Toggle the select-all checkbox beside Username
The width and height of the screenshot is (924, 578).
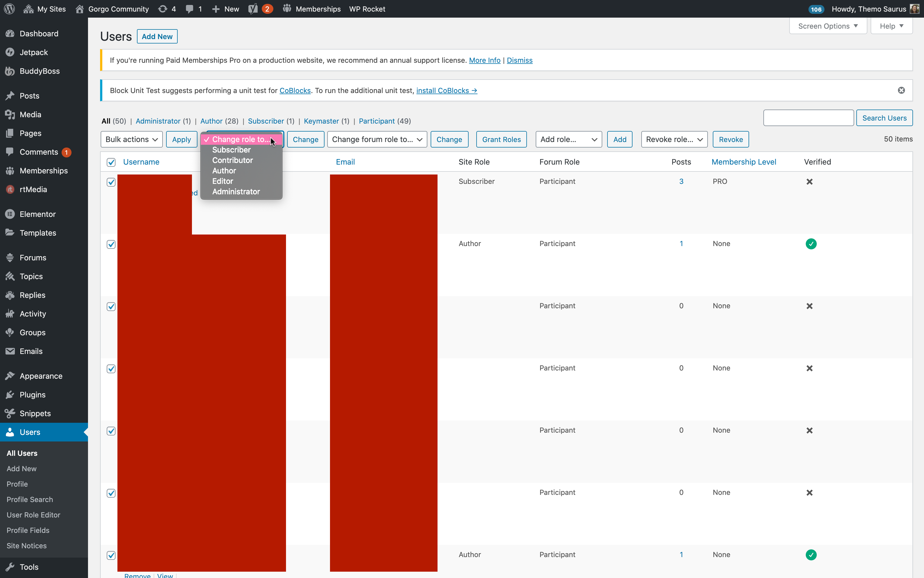(x=111, y=162)
